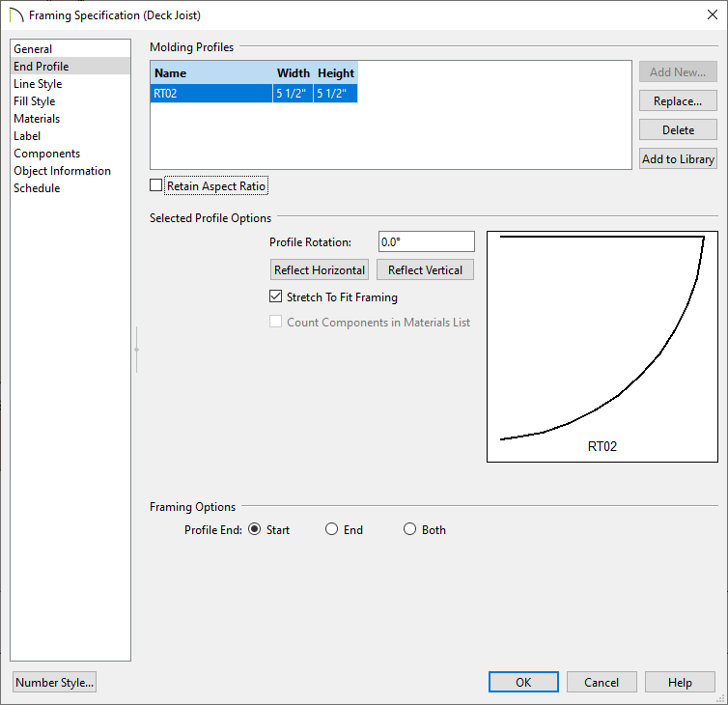
Task: Open Help for this dialog
Action: coord(680,682)
